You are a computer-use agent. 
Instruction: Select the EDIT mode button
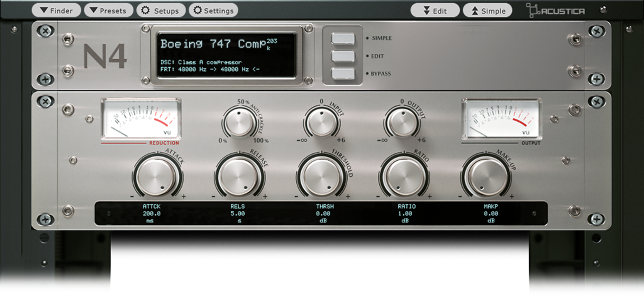pyautogui.click(x=344, y=55)
